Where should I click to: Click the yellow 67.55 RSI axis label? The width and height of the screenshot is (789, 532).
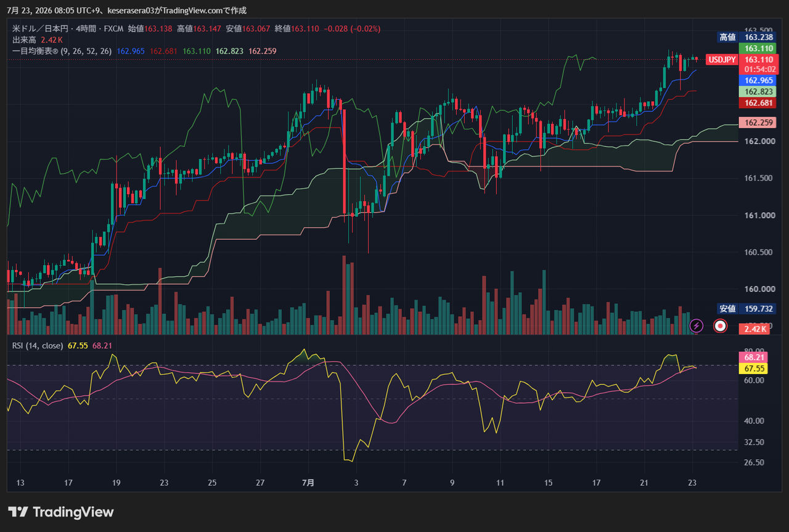(754, 368)
